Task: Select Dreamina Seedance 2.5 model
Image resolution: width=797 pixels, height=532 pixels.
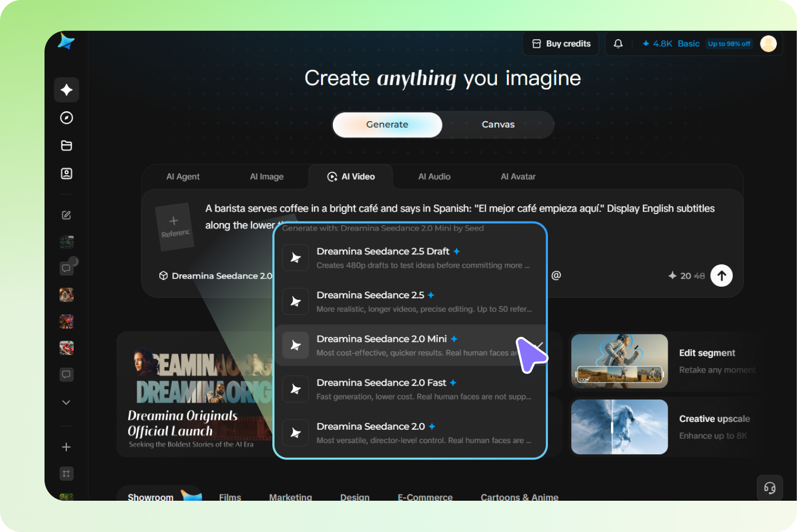Action: pyautogui.click(x=410, y=302)
